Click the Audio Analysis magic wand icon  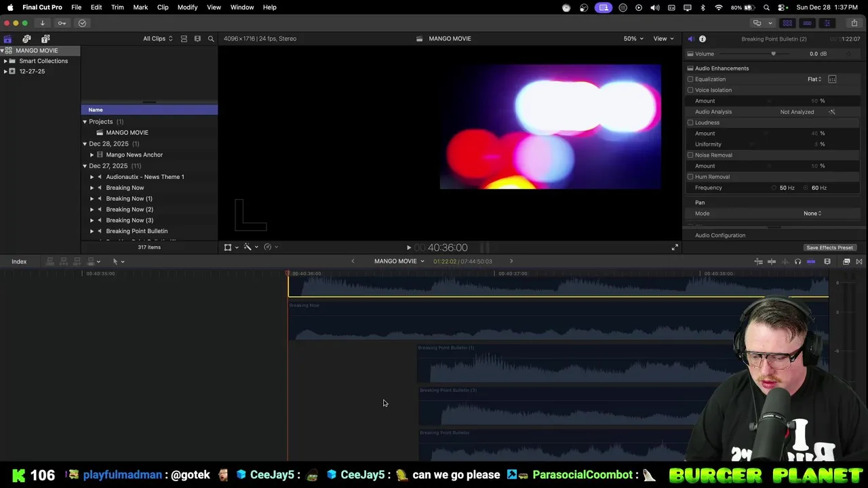(832, 112)
